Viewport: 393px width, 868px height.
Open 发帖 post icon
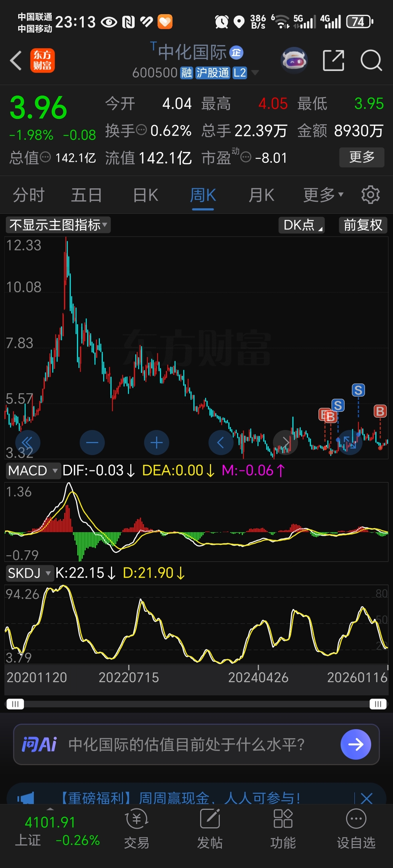pos(210,828)
